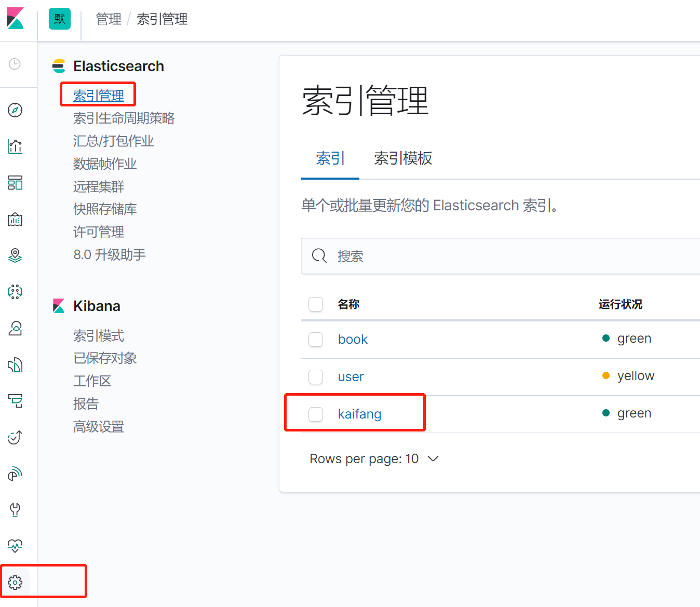Open the Visualize chart icon in sidebar
The width and height of the screenshot is (700, 607).
click(x=15, y=146)
